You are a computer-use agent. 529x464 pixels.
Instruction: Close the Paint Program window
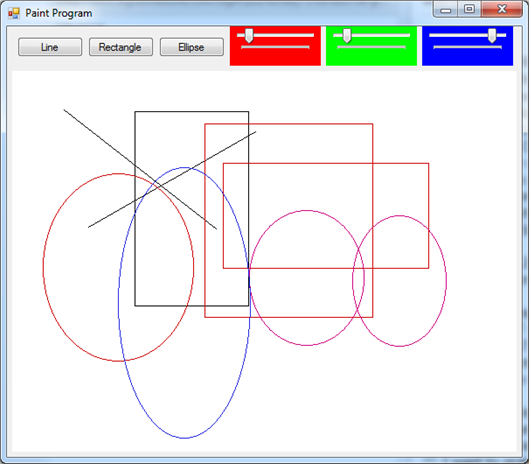[502, 9]
